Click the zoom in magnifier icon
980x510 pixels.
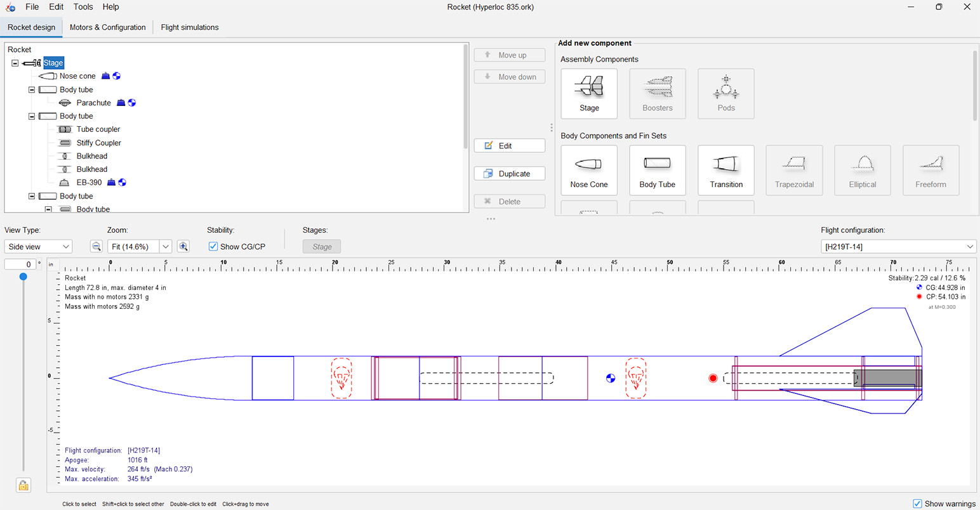[183, 247]
